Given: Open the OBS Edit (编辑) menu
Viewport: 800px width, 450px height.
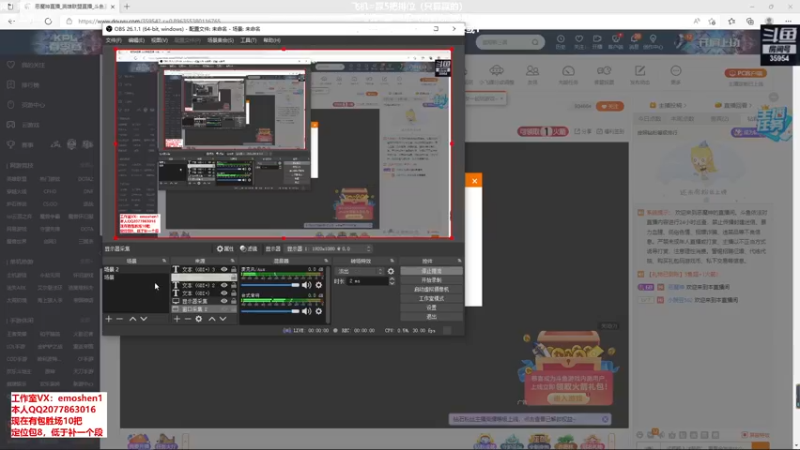Looking at the screenshot, I should click(136, 40).
